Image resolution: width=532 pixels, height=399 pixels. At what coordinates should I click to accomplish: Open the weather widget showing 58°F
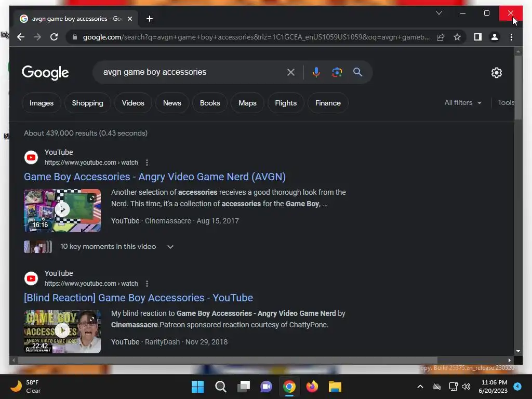coord(25,387)
